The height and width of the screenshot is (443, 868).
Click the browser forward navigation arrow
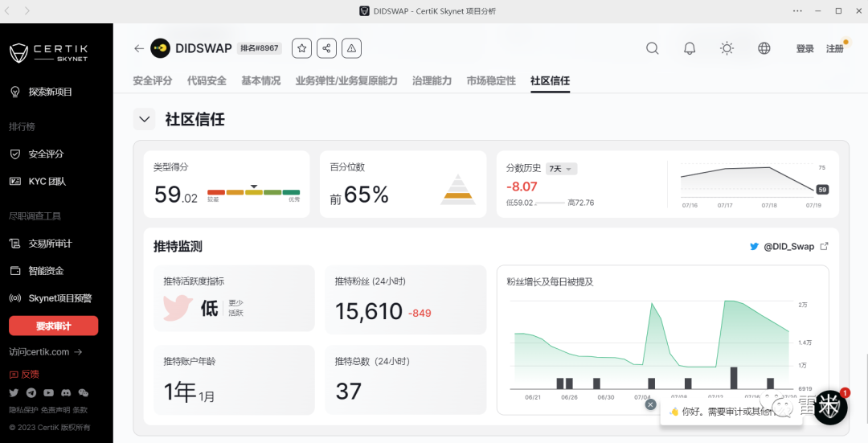pos(27,10)
